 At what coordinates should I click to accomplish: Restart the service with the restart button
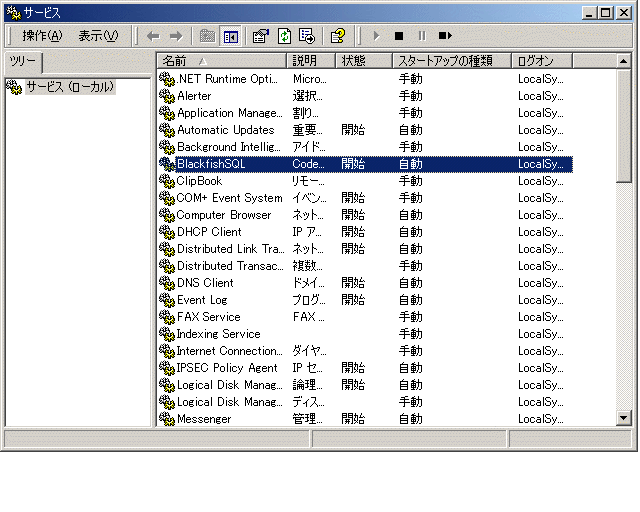pos(445,36)
